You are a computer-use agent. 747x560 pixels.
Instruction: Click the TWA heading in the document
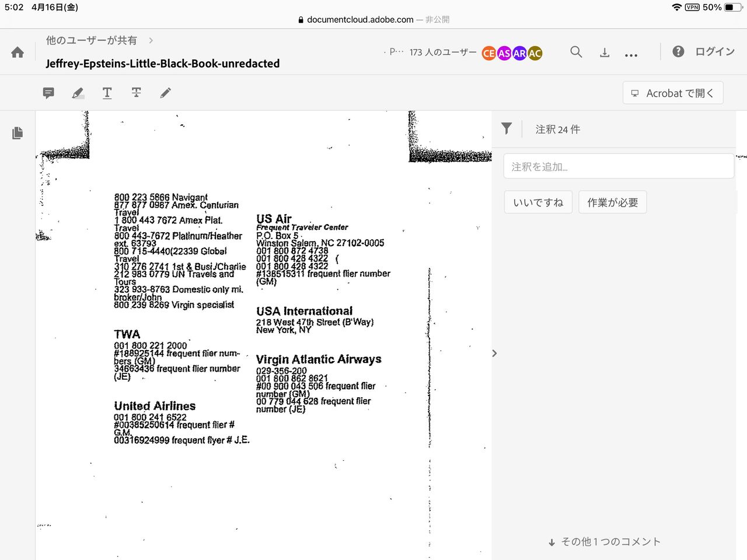(x=127, y=334)
